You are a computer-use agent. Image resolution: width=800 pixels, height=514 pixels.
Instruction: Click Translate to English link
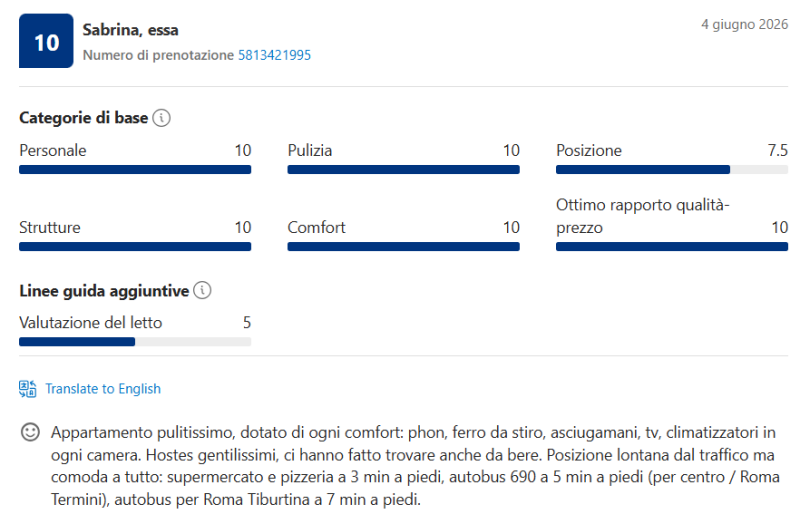coord(103,389)
